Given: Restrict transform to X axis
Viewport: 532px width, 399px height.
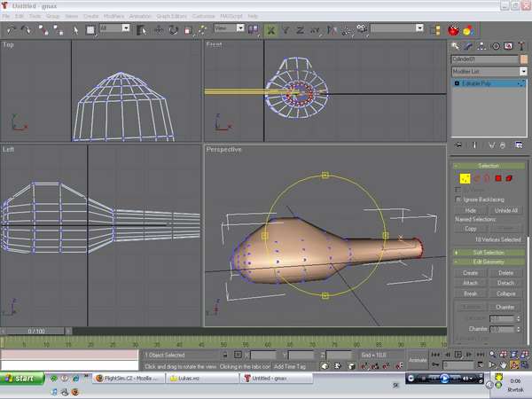Looking at the screenshot, I should click(270, 30).
